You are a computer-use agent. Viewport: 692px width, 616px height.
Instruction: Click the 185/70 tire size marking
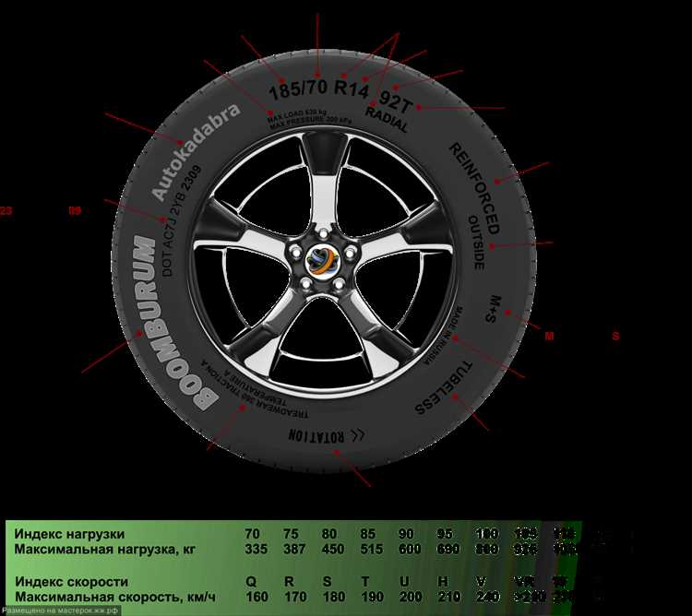point(298,89)
